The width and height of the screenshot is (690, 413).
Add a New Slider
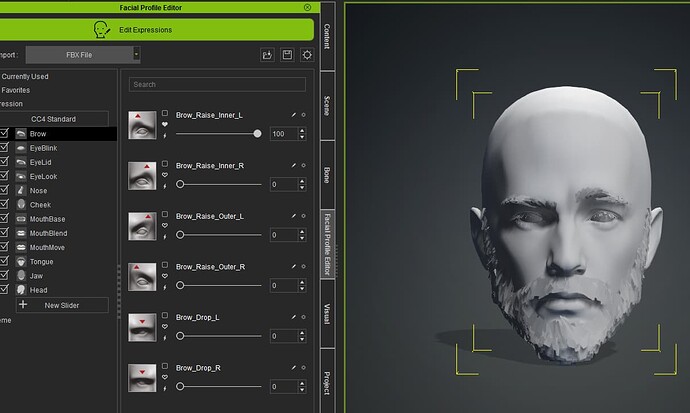(62, 305)
